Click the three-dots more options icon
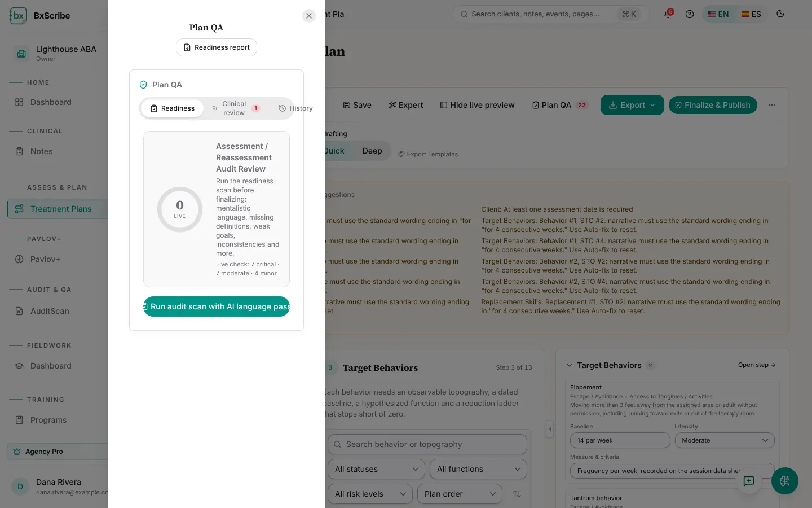This screenshot has height=508, width=812. [772, 105]
